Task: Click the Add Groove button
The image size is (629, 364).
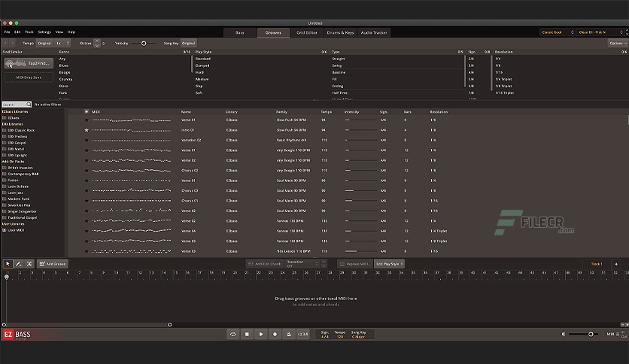Action: (x=53, y=264)
